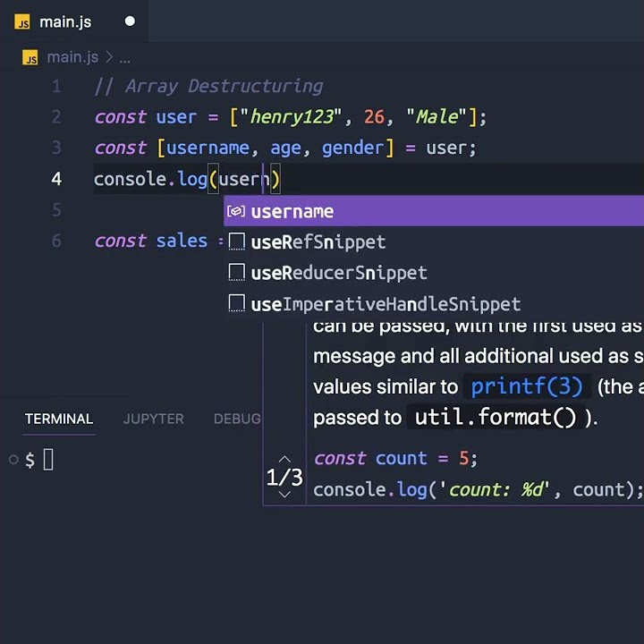Click line number 4 in the gutter

[56, 179]
